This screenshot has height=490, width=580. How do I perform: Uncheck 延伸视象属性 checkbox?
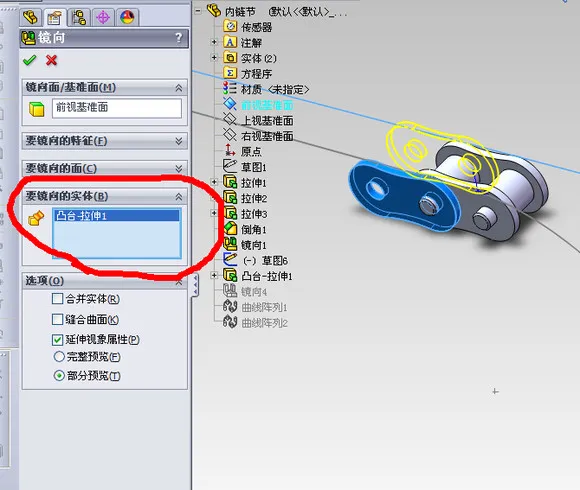[57, 339]
